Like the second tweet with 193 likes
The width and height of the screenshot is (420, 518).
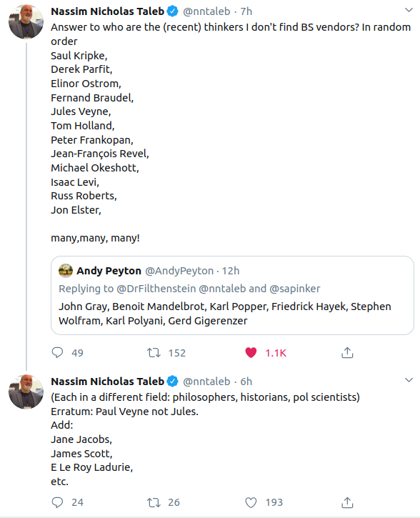[251, 502]
